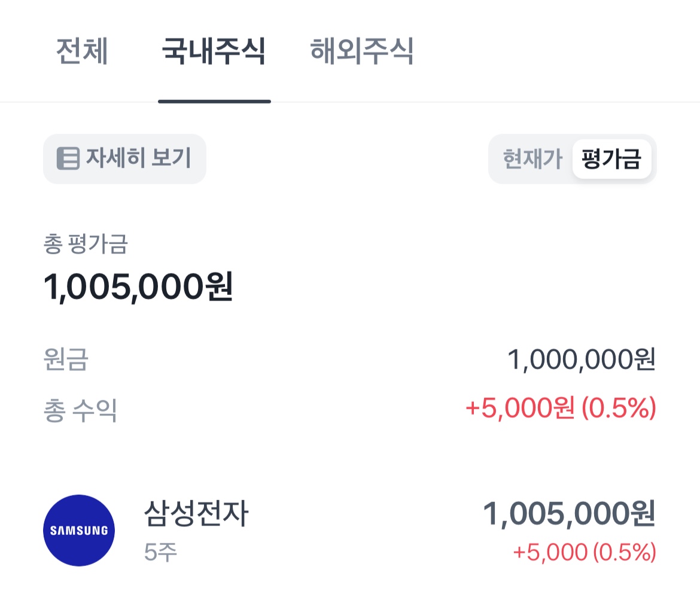The height and width of the screenshot is (609, 700).
Task: Tap the 총 평가금 label
Action: (86, 244)
